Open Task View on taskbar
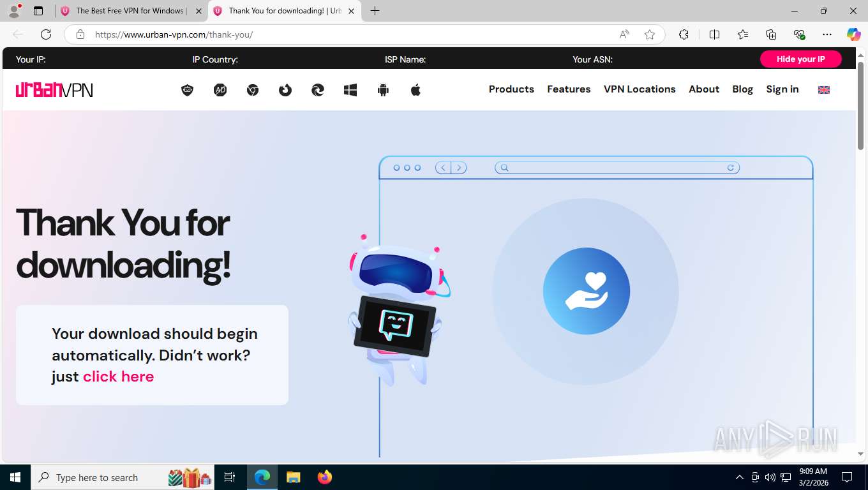This screenshot has height=490, width=868. pyautogui.click(x=230, y=477)
